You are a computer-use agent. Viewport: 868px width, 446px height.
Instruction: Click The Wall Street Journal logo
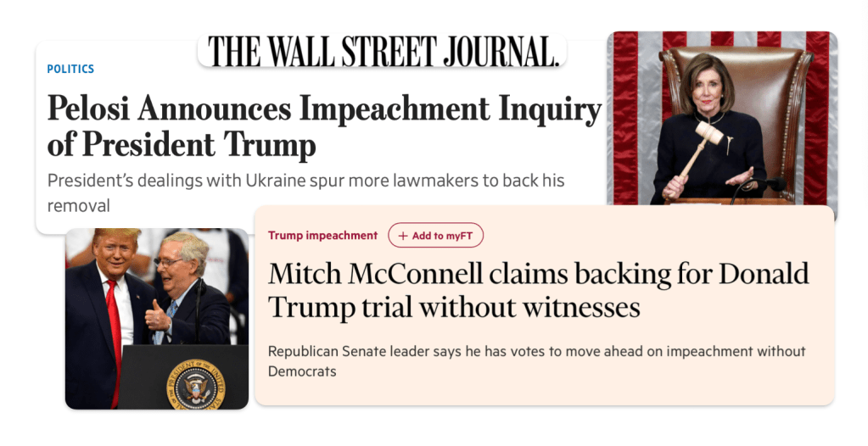click(x=384, y=53)
